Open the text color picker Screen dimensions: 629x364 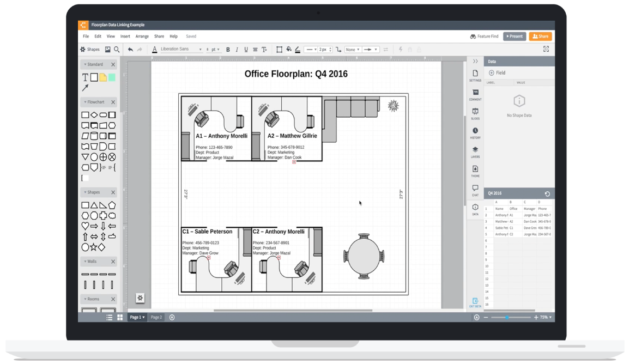tap(154, 50)
